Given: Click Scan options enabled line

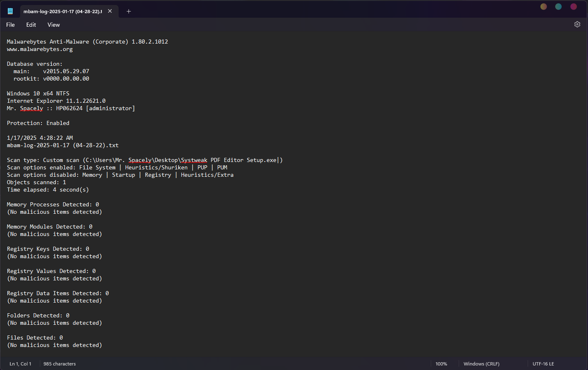Looking at the screenshot, I should (x=117, y=168).
